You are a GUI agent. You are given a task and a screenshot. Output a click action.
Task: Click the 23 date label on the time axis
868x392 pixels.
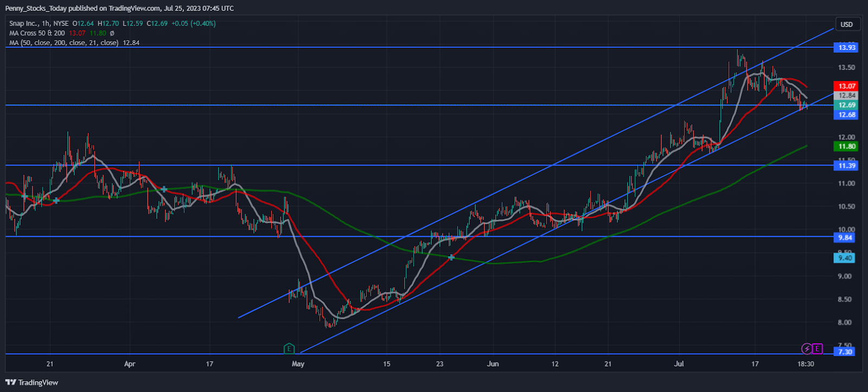coord(440,364)
